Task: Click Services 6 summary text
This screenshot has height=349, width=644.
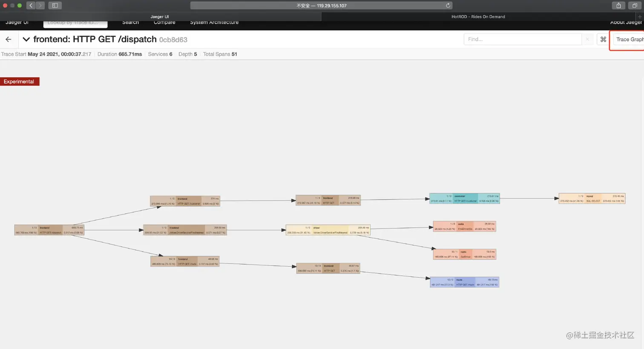Action: 160,54
